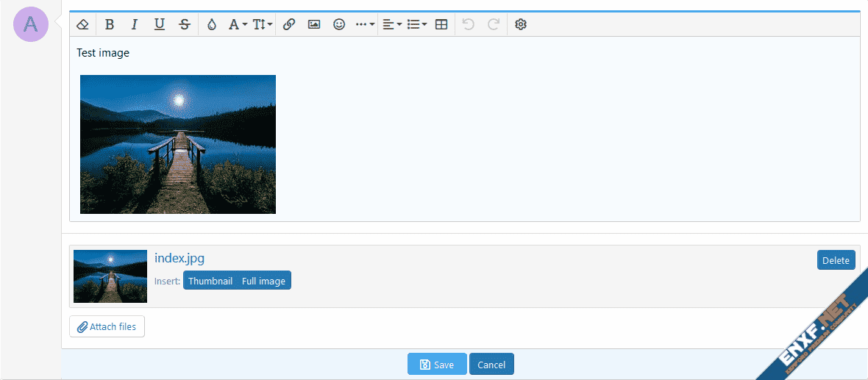Click the insert link icon
The height and width of the screenshot is (380, 868).
tap(289, 24)
